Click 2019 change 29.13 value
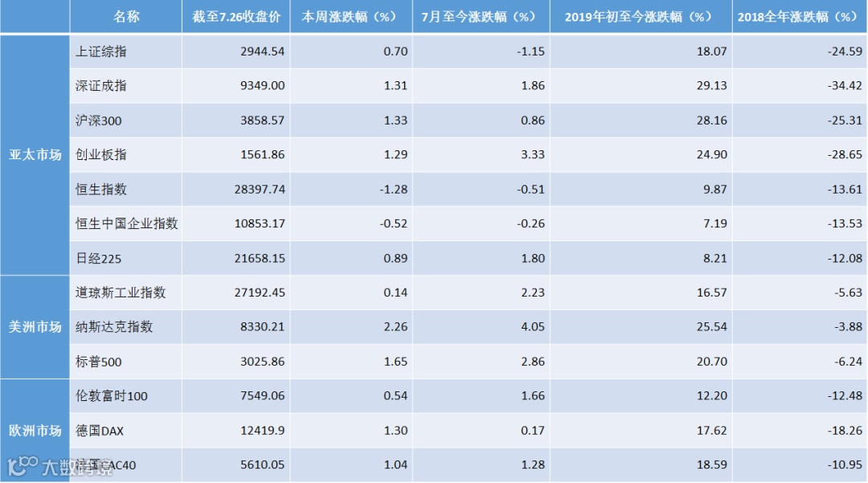This screenshot has width=868, height=483. 712,86
